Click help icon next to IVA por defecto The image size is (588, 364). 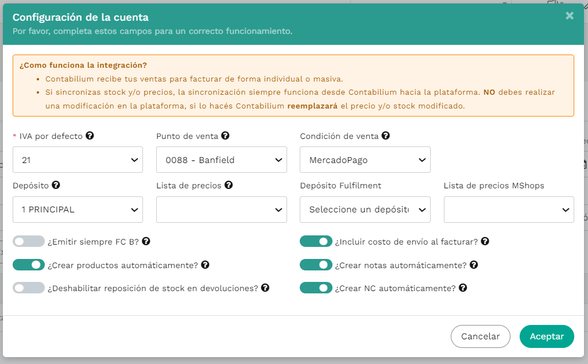(90, 135)
